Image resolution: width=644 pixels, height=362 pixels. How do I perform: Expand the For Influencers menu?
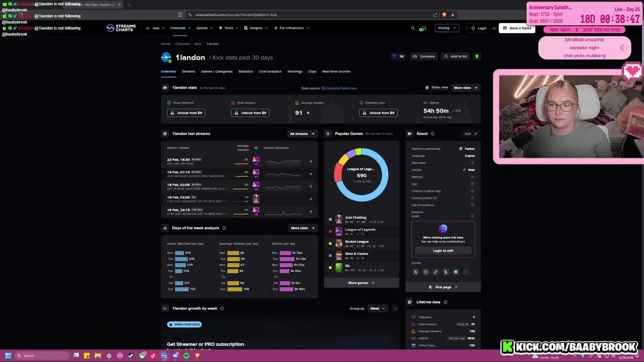click(291, 28)
